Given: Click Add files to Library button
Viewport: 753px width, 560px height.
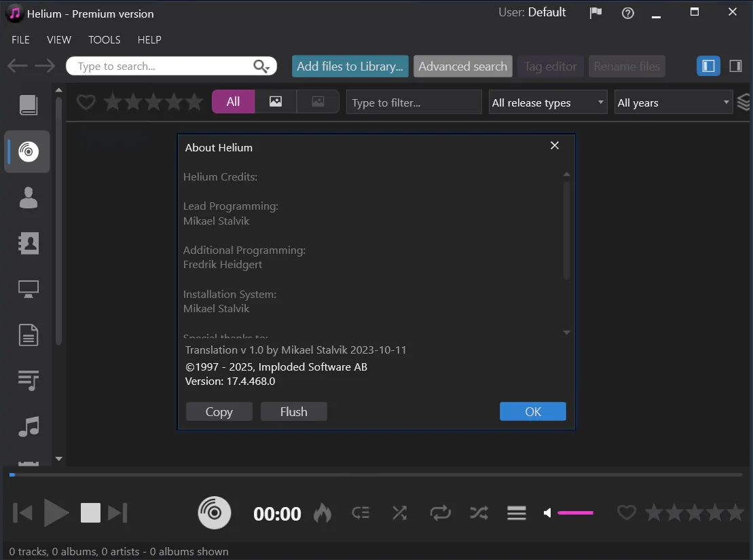Looking at the screenshot, I should click(350, 67).
